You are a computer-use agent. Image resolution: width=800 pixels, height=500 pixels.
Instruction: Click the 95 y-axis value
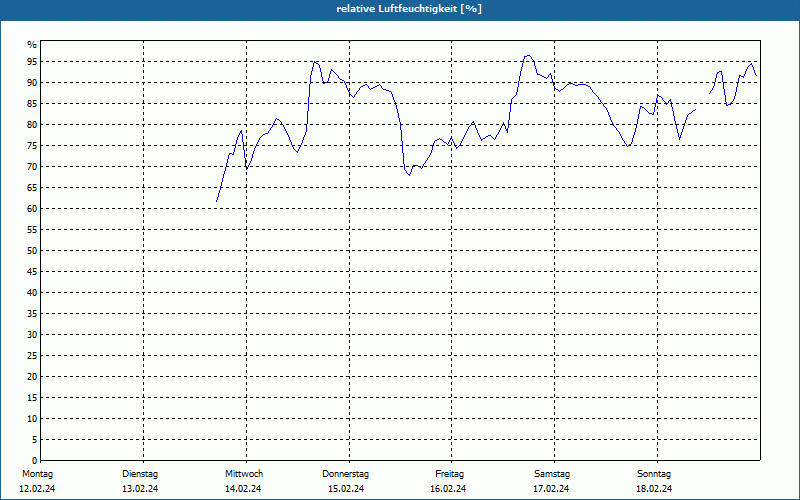coord(32,62)
